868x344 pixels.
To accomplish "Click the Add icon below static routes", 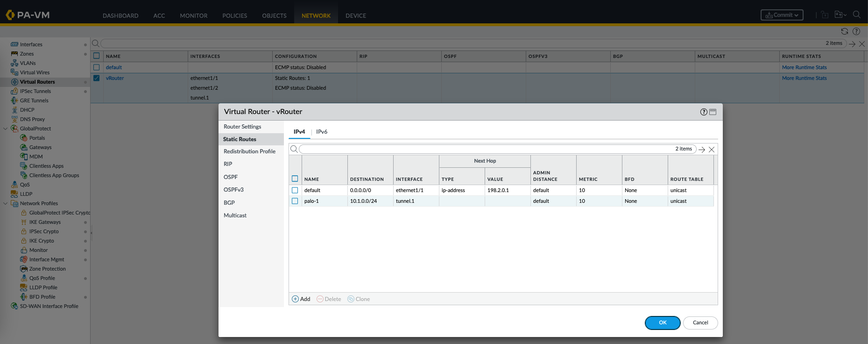I will (296, 299).
